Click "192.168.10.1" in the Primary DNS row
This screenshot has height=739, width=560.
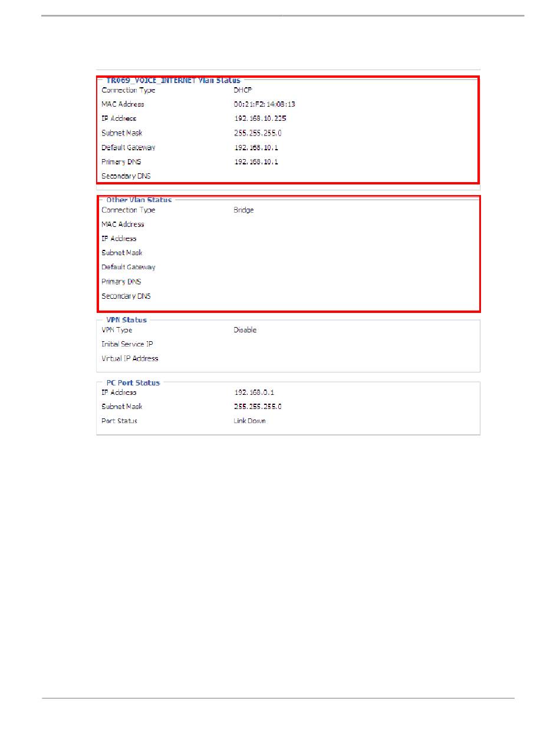[x=256, y=161]
